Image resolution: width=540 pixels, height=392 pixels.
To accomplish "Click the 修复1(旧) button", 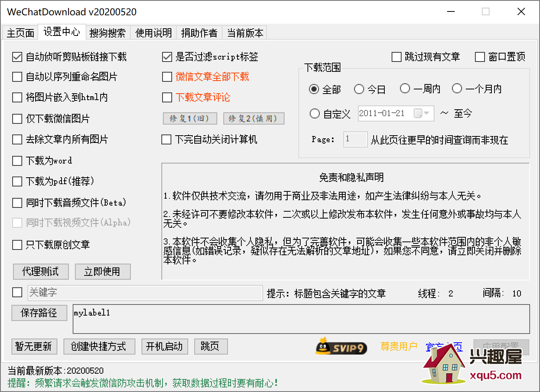I will tap(190, 118).
